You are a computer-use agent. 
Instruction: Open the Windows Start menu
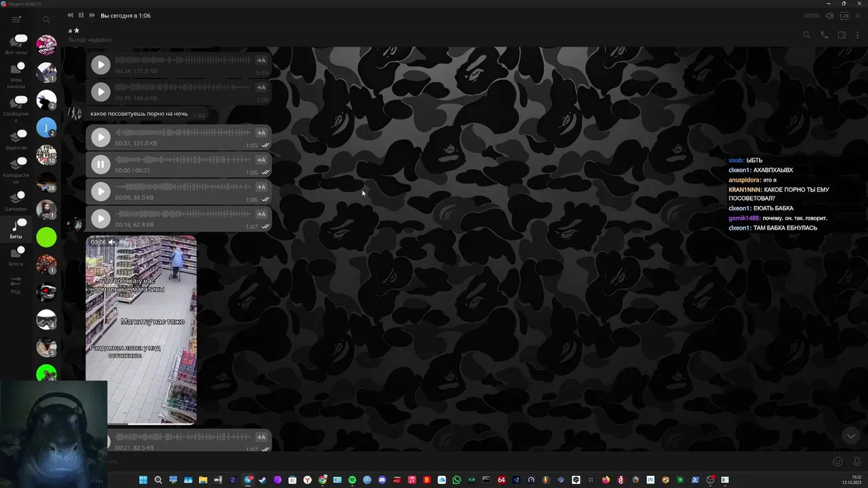click(x=143, y=480)
